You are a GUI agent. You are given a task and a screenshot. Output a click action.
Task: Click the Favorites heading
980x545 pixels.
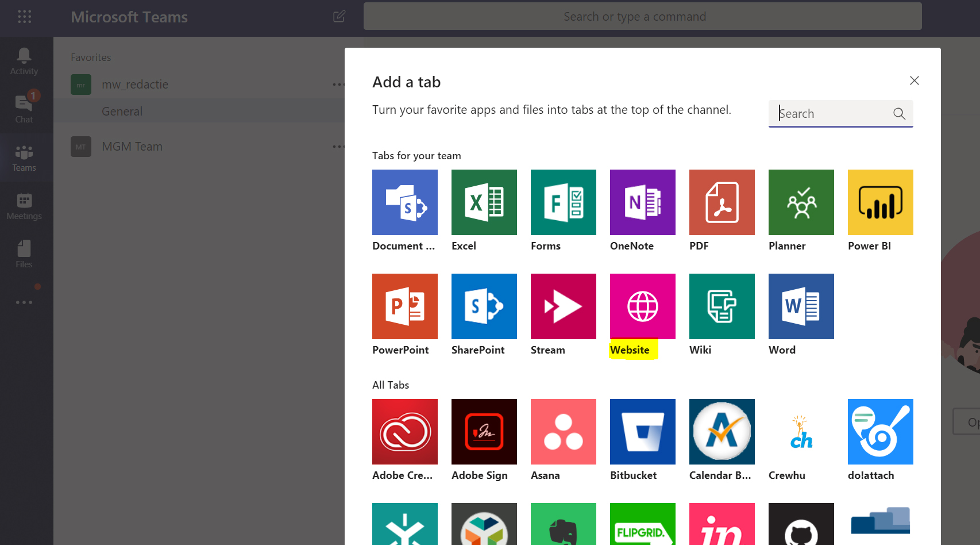coord(91,57)
